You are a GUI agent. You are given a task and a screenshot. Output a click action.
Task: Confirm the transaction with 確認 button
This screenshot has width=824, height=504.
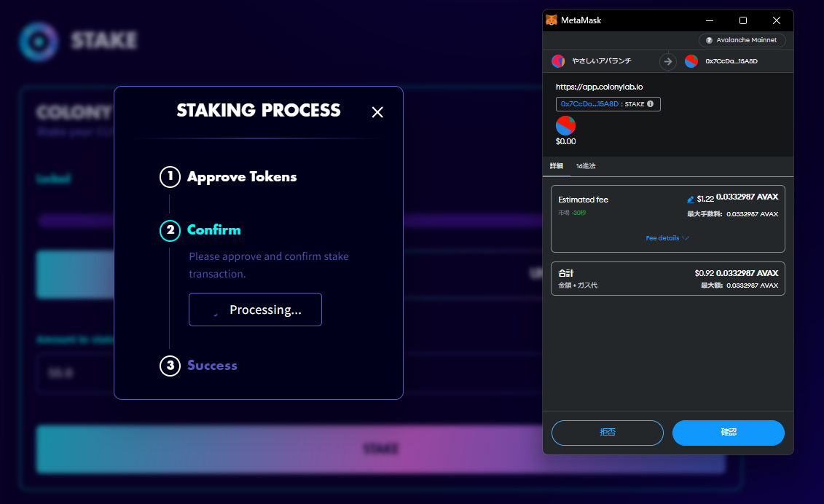click(729, 433)
